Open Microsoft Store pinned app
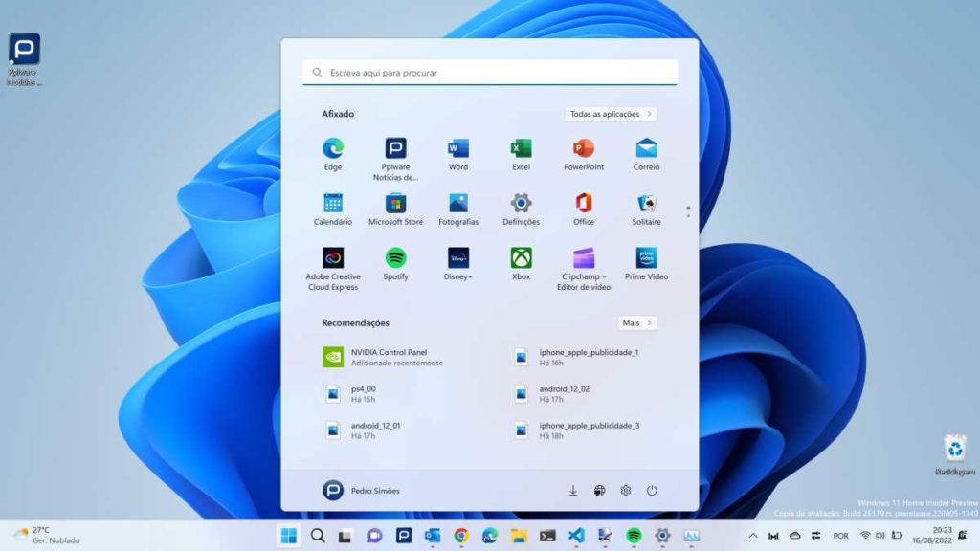This screenshot has height=551, width=980. [395, 209]
